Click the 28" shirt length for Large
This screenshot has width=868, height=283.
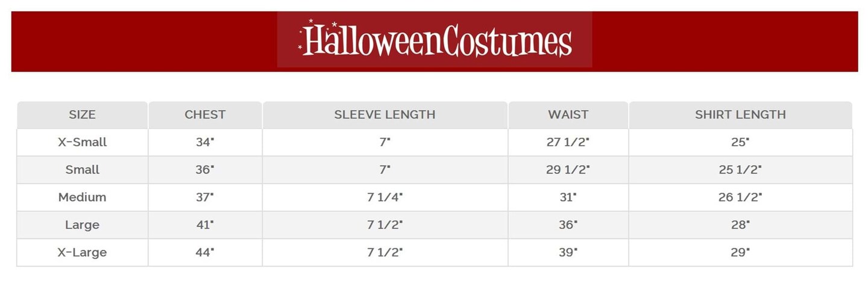click(740, 225)
